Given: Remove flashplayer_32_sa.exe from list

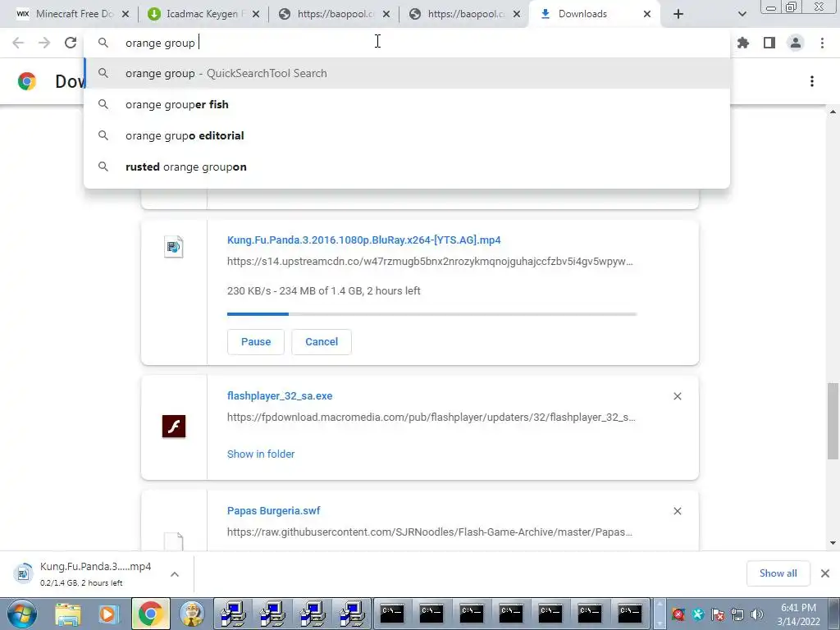Looking at the screenshot, I should coord(677,396).
